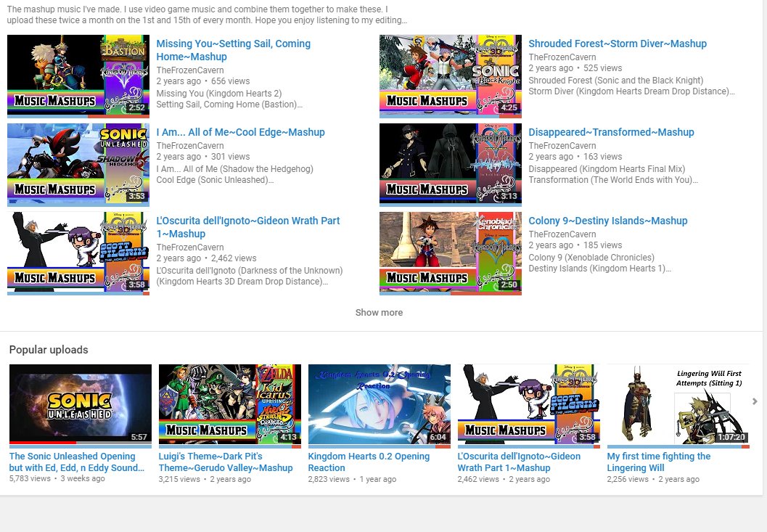Select the '185 views' text
The width and height of the screenshot is (767, 532).
pyautogui.click(x=602, y=245)
